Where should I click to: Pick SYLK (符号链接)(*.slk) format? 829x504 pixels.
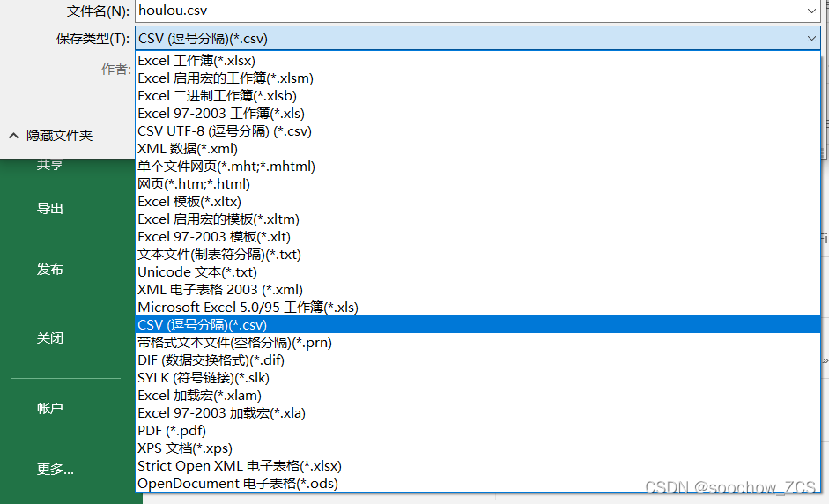point(477,378)
